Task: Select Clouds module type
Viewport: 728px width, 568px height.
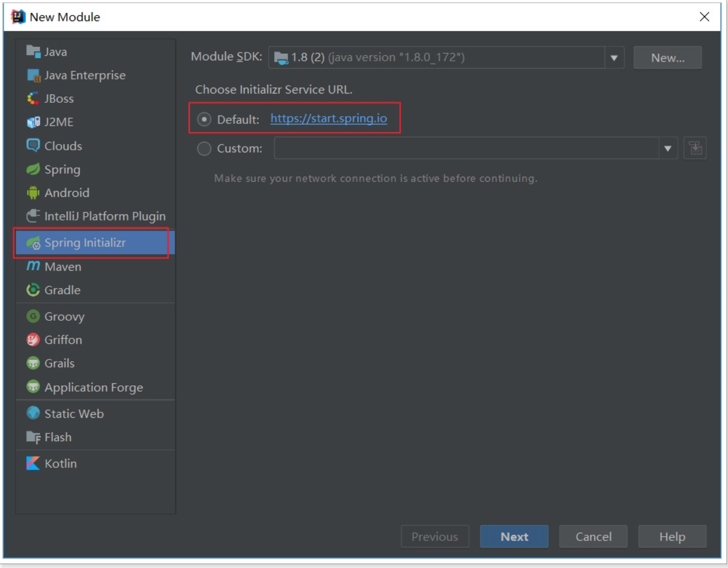Action: pos(95,145)
